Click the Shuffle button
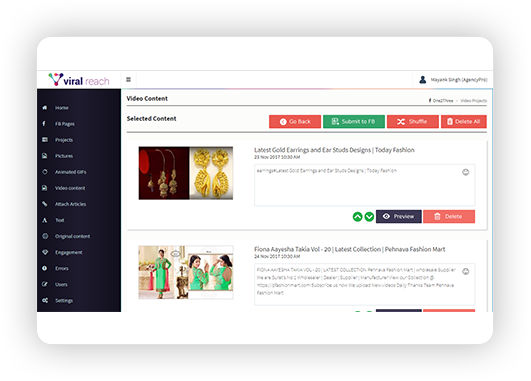The image size is (531, 381). 412,122
